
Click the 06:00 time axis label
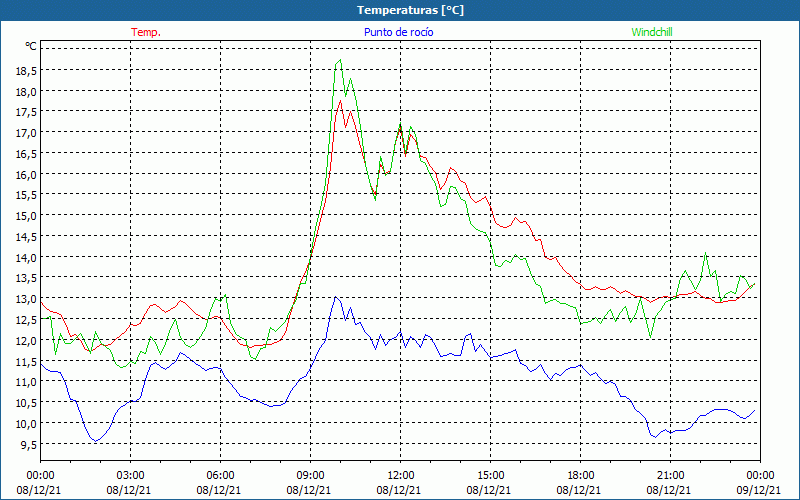(x=220, y=476)
